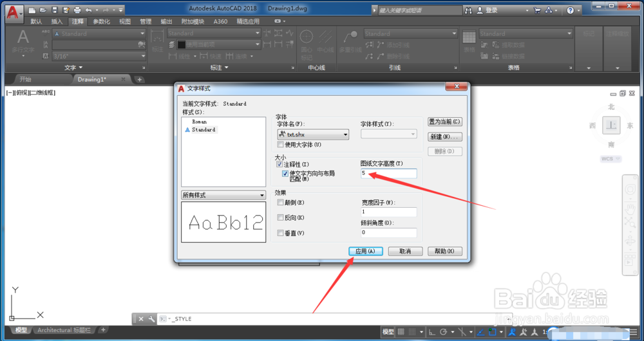Expand the Dimension (标注) ribbon panel title
The image size is (644, 341).
click(220, 68)
